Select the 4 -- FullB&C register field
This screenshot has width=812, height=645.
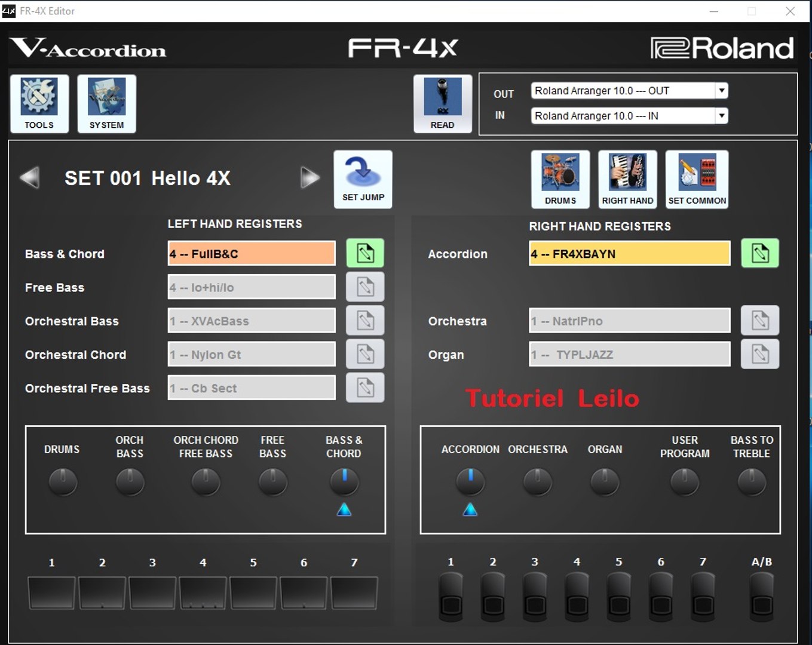[252, 254]
